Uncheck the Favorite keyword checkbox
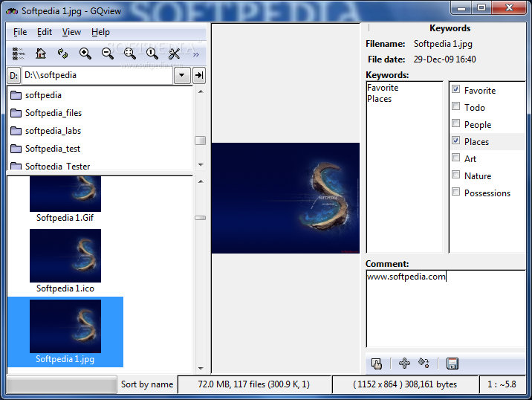 [x=456, y=89]
